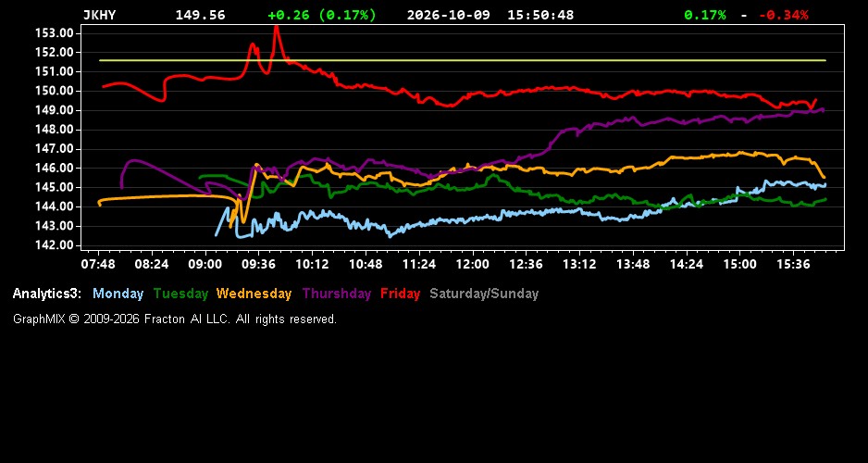
Task: Click the green 0.17% range value
Action: point(705,15)
